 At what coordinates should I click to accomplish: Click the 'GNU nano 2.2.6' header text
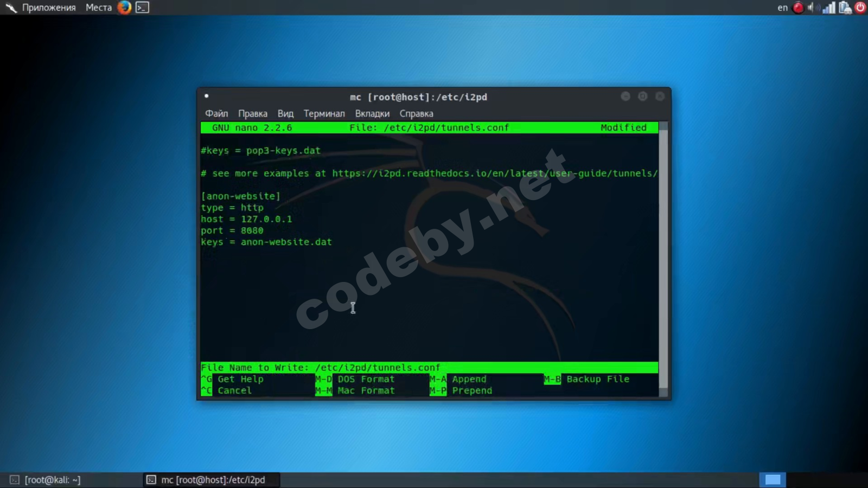(x=252, y=128)
